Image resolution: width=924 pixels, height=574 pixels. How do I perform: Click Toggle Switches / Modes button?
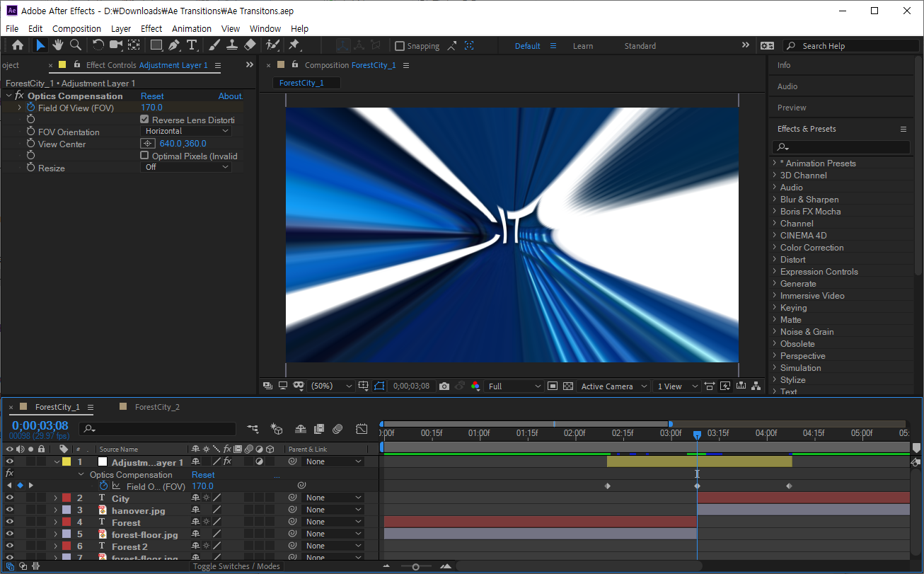click(236, 566)
